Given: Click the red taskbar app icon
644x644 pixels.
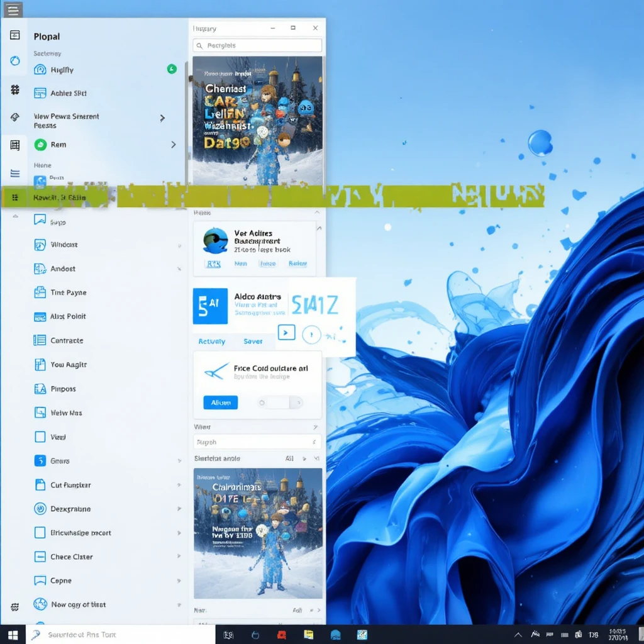Looking at the screenshot, I should [x=282, y=635].
